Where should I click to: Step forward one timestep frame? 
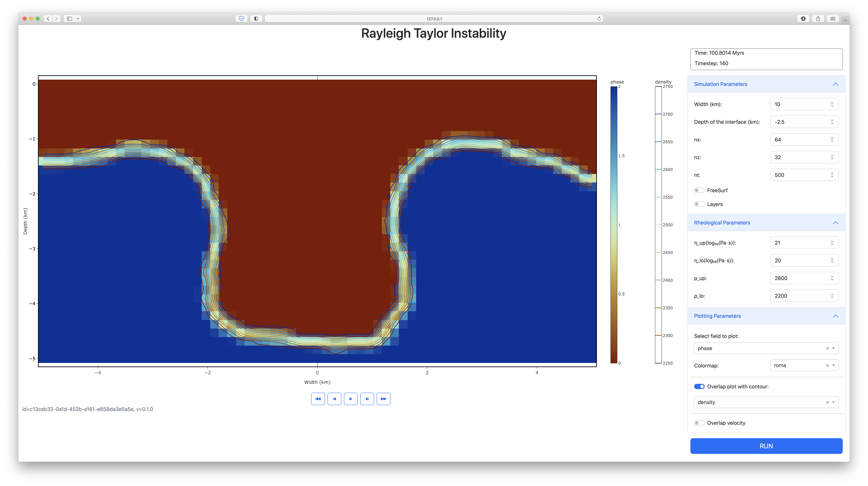point(367,399)
